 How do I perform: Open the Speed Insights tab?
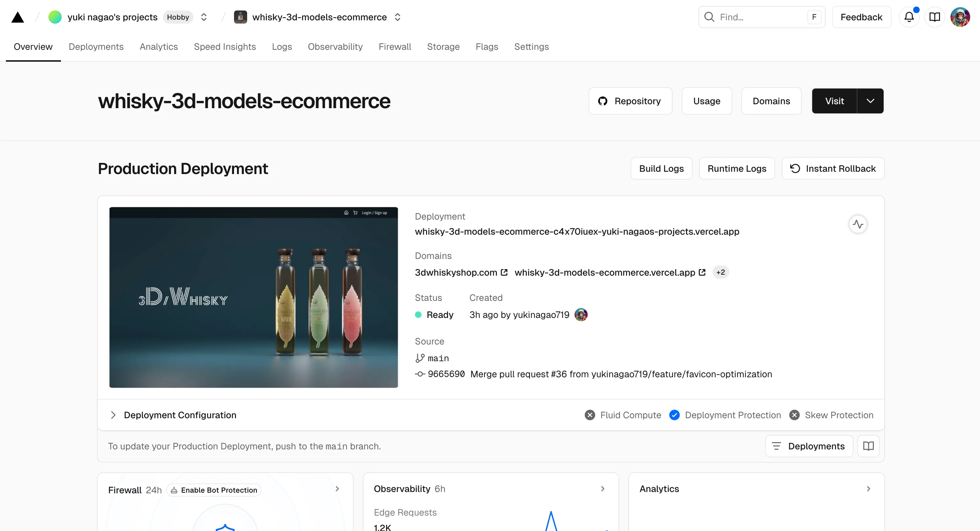point(225,47)
